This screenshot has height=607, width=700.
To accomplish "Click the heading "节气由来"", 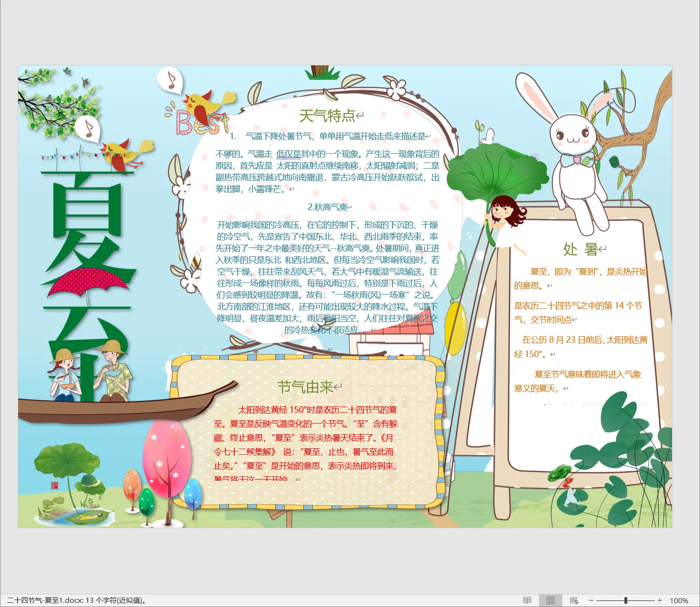I will [x=305, y=387].
